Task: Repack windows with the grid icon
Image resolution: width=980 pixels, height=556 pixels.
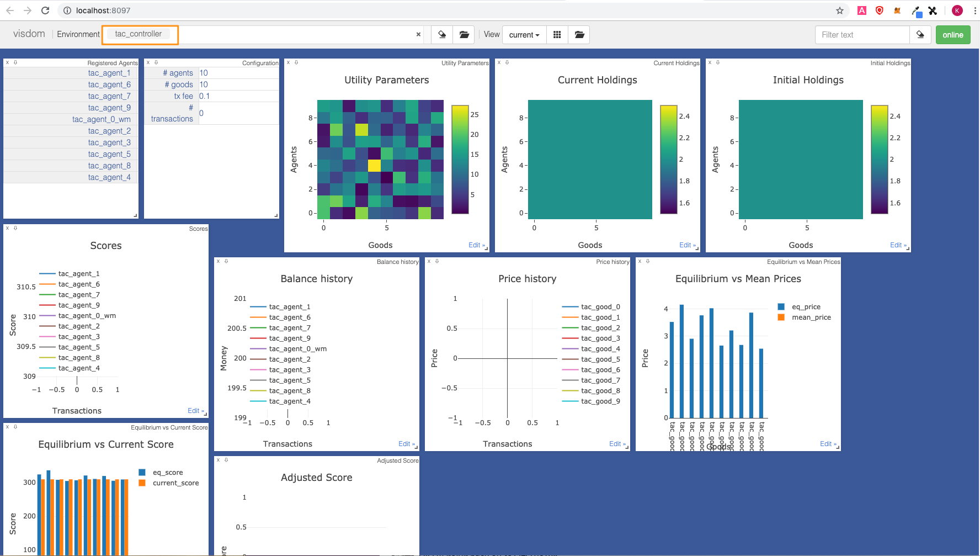Action: pyautogui.click(x=557, y=35)
